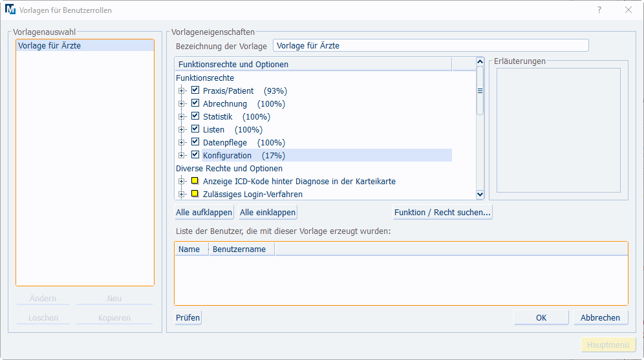Click the Bezeichnung der Vorlage text field

click(431, 45)
